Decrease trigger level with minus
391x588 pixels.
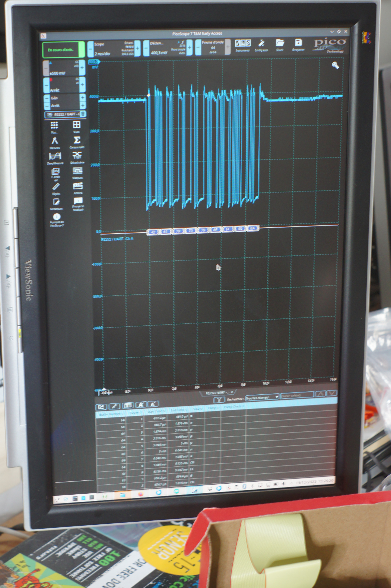click(146, 48)
